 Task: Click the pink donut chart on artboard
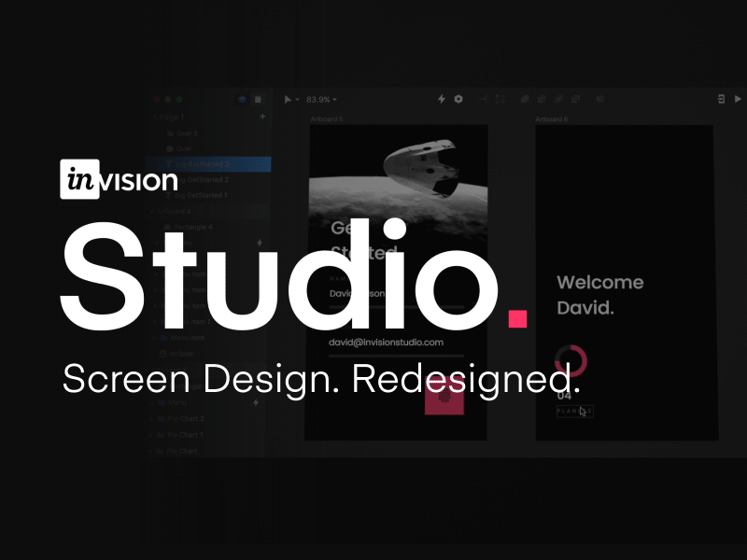click(x=571, y=361)
